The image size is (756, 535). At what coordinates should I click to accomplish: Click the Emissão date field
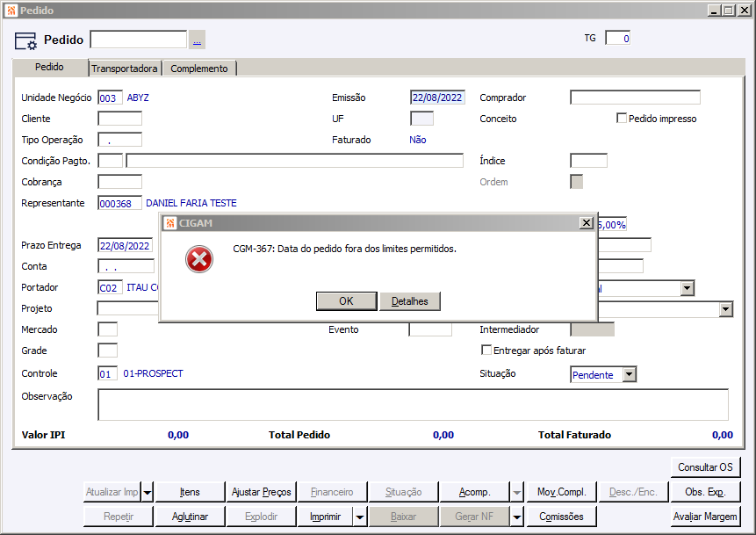tap(437, 98)
